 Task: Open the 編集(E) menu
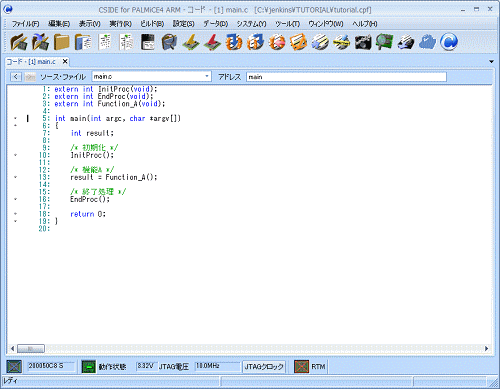[59, 24]
